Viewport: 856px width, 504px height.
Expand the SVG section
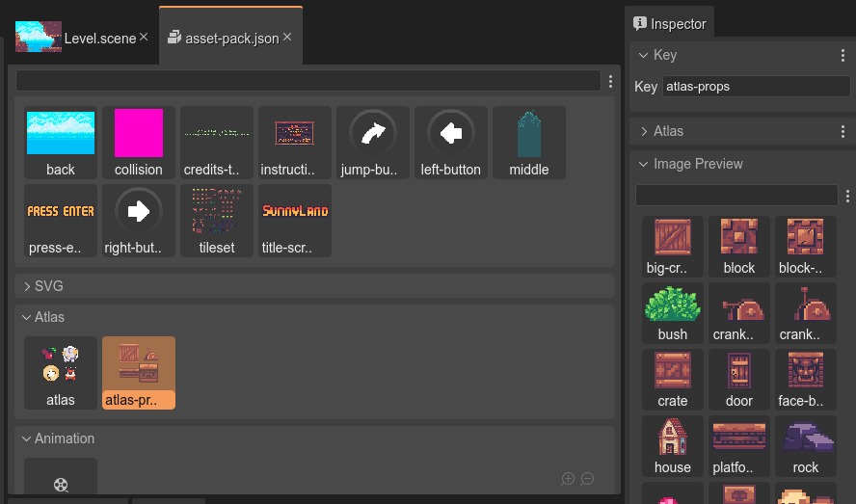27,286
